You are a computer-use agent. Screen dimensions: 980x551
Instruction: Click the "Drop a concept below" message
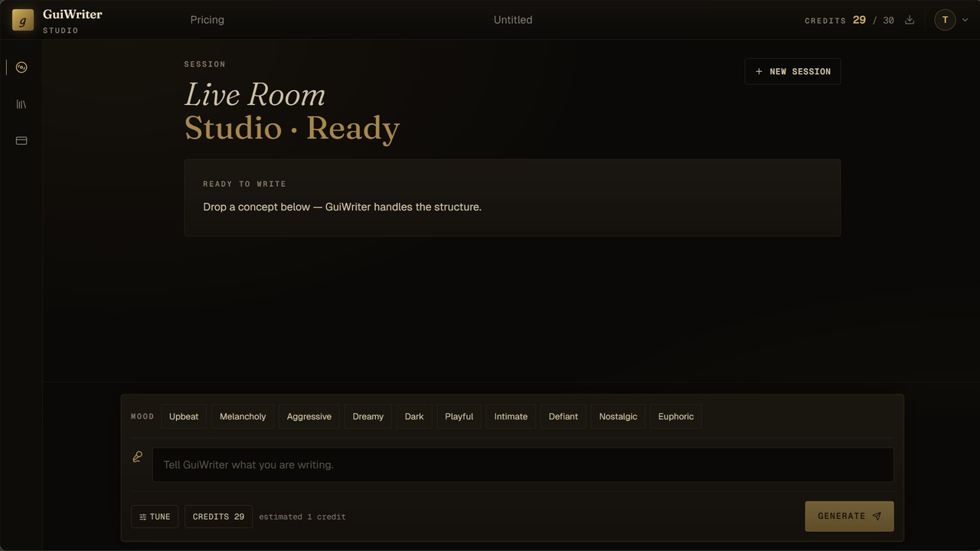pos(342,207)
